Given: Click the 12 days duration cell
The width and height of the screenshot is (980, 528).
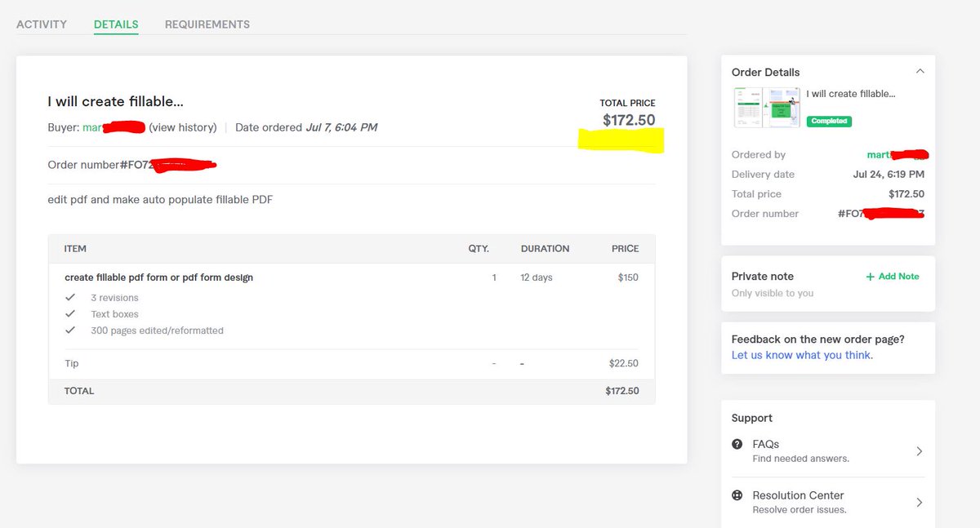Looking at the screenshot, I should (537, 277).
